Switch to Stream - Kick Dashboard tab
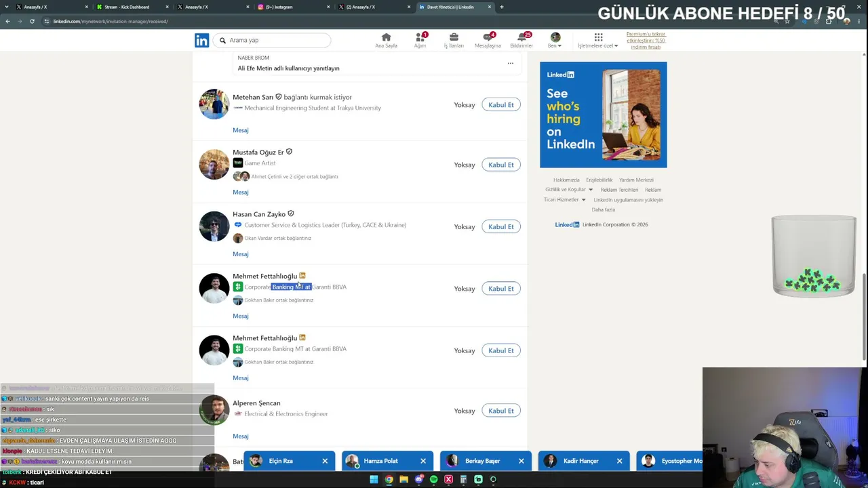Viewport: 868px width, 488px height. coord(127,7)
